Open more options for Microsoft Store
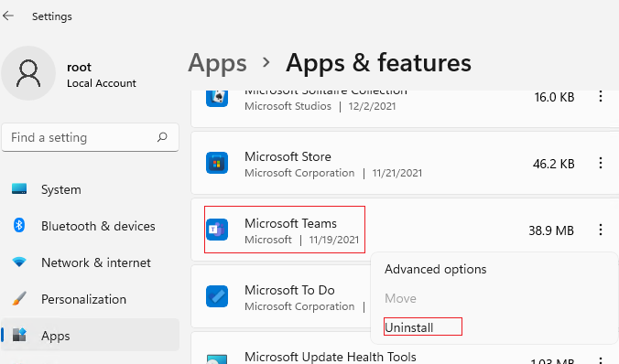This screenshot has width=619, height=364. tap(601, 163)
